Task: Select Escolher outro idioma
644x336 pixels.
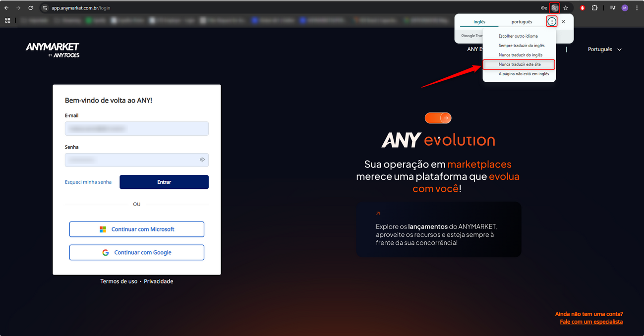Action: 519,36
